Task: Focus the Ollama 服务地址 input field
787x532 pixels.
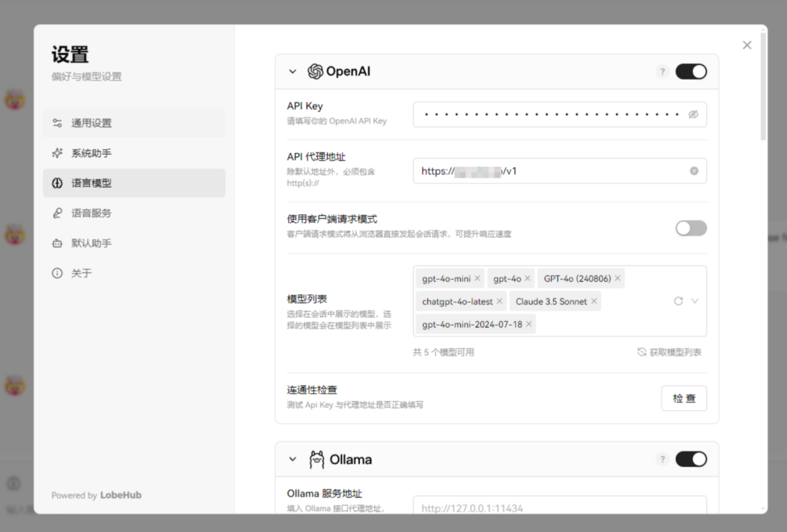Action: pos(560,505)
